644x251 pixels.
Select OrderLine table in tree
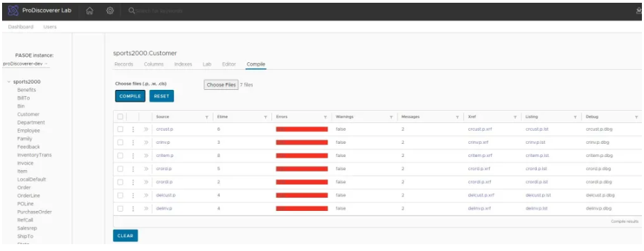(29, 196)
